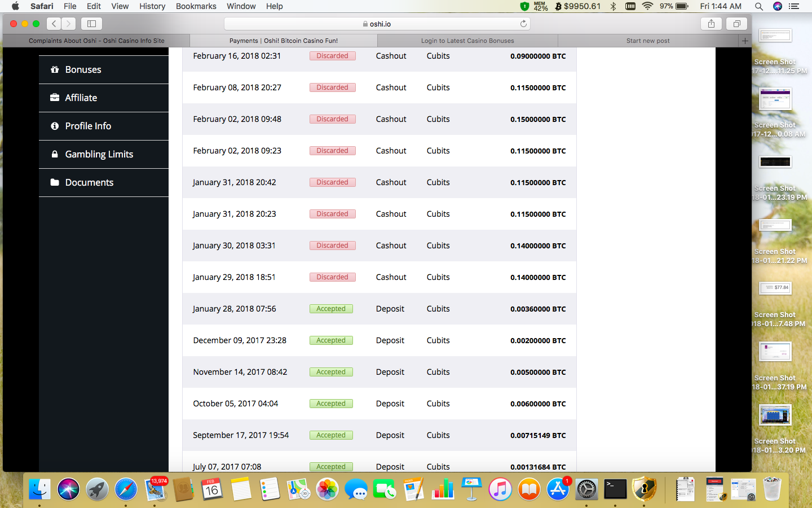Open the Photos app in Dock
812x508 pixels.
327,489
